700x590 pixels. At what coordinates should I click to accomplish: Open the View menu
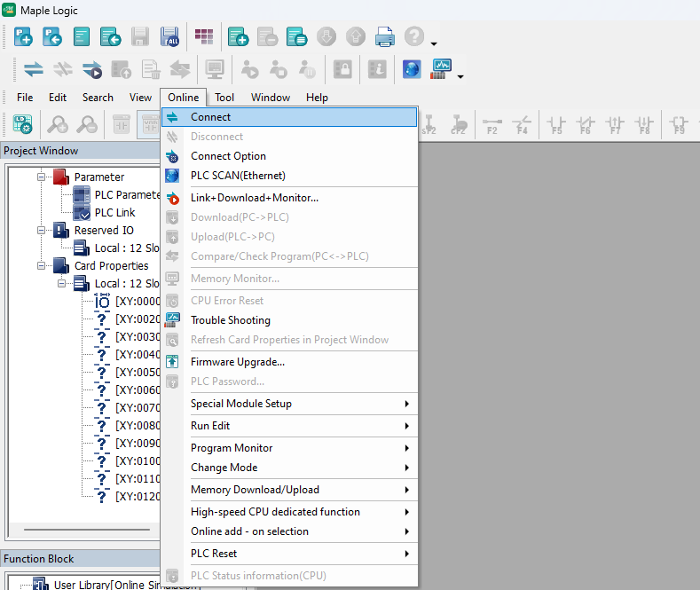pyautogui.click(x=141, y=98)
